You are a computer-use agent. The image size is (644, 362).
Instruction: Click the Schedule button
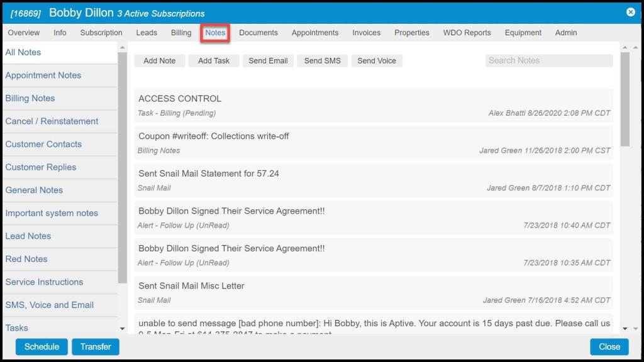[42, 346]
